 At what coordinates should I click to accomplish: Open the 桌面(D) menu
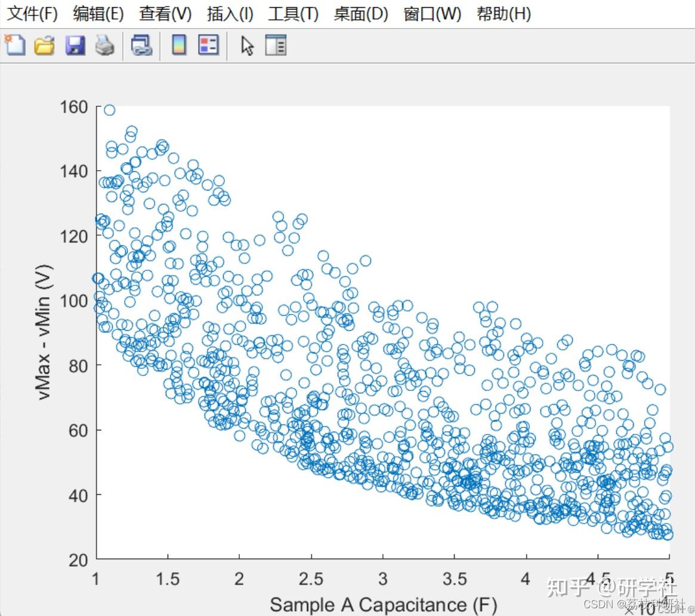[x=361, y=14]
